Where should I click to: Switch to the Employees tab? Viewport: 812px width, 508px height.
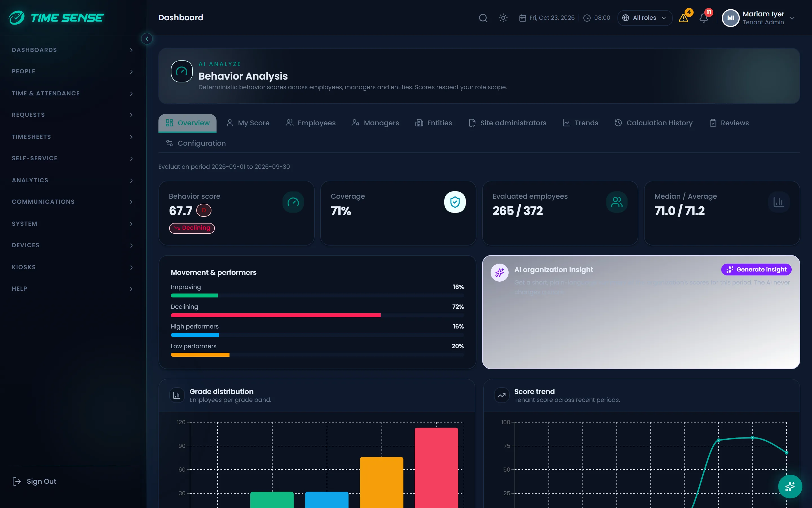coord(310,123)
